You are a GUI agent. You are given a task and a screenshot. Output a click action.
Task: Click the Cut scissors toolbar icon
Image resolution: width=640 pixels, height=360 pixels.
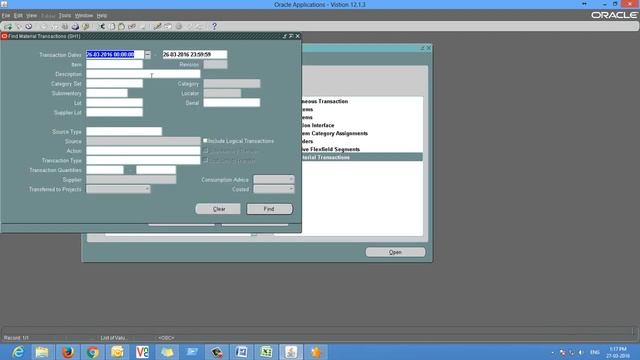102,27
